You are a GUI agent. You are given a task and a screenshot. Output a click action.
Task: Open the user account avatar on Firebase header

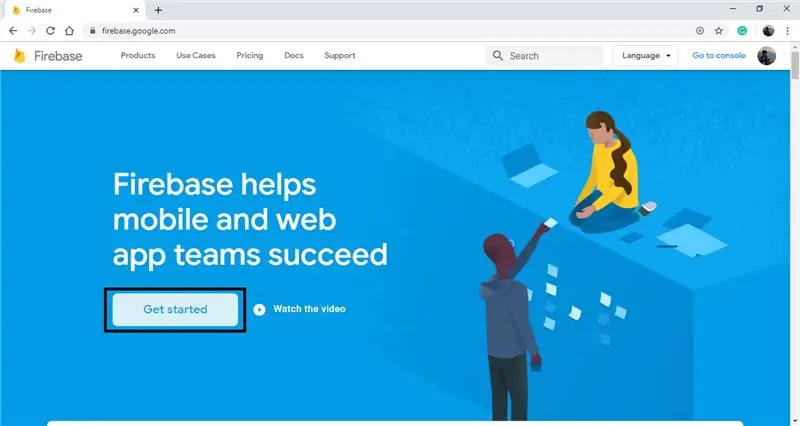766,56
